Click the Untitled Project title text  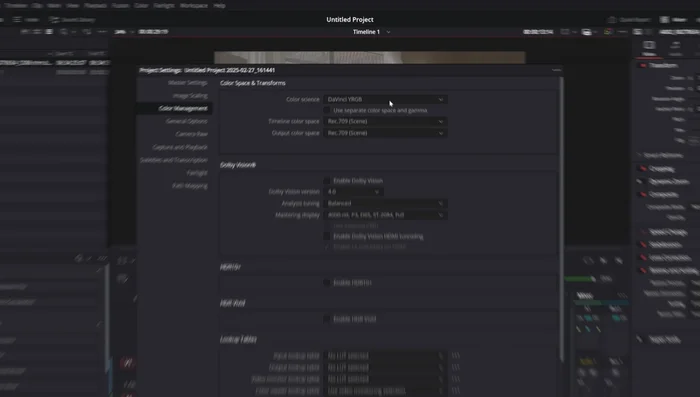[x=350, y=20]
